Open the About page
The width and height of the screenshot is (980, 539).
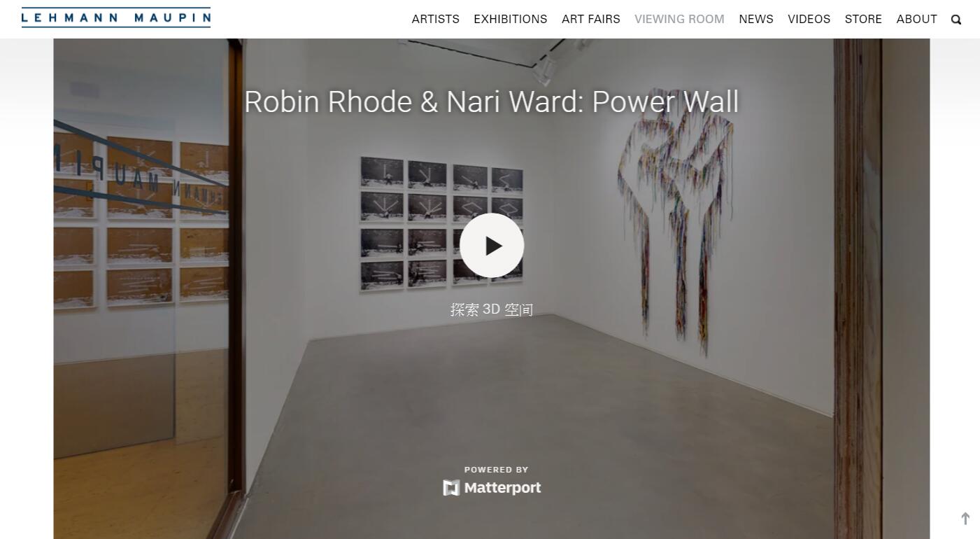pos(917,20)
